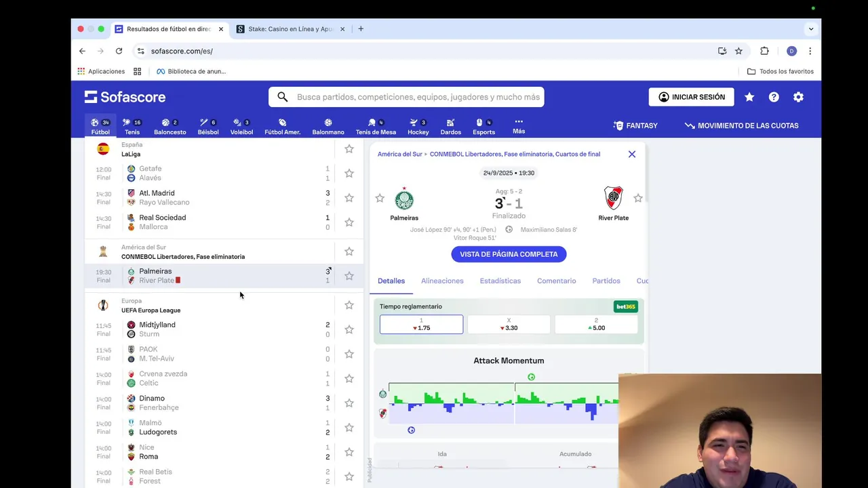
Task: Favorite the CONMEBOL Libertadores competition
Action: click(349, 251)
